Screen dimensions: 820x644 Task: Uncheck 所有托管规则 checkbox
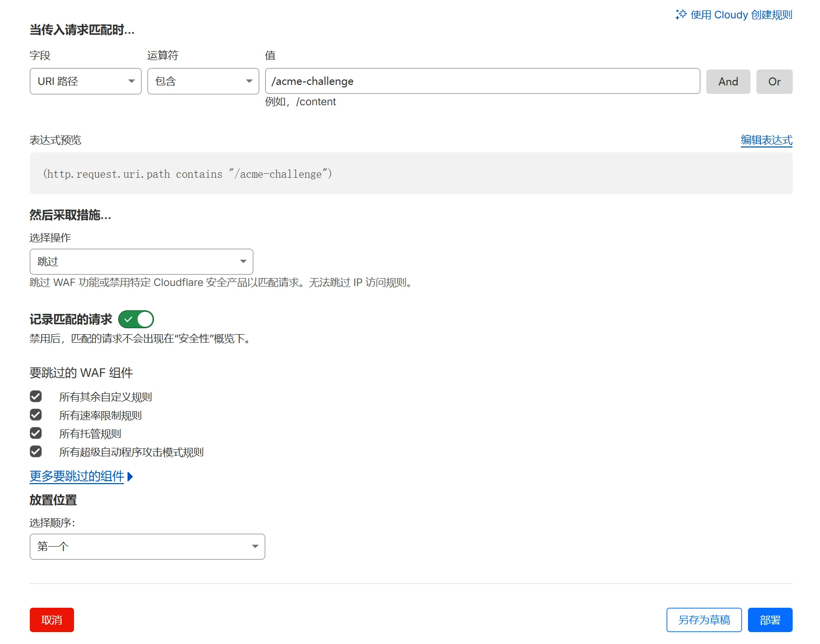[36, 433]
